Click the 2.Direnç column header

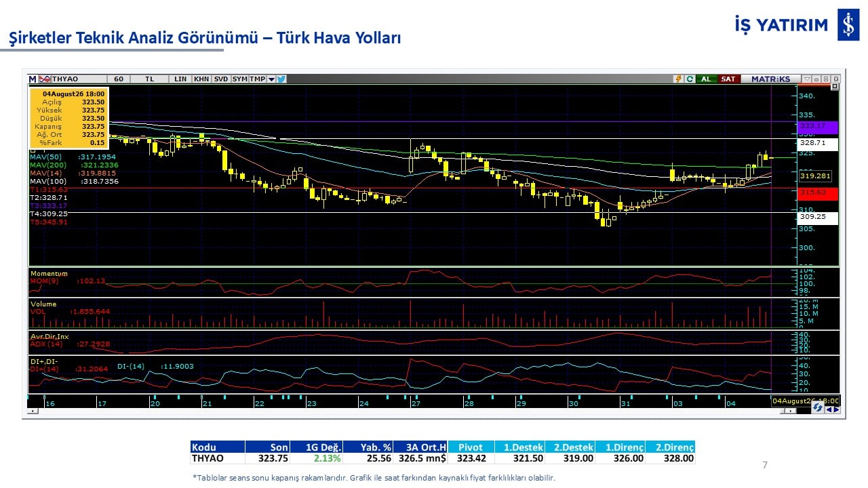670,447
